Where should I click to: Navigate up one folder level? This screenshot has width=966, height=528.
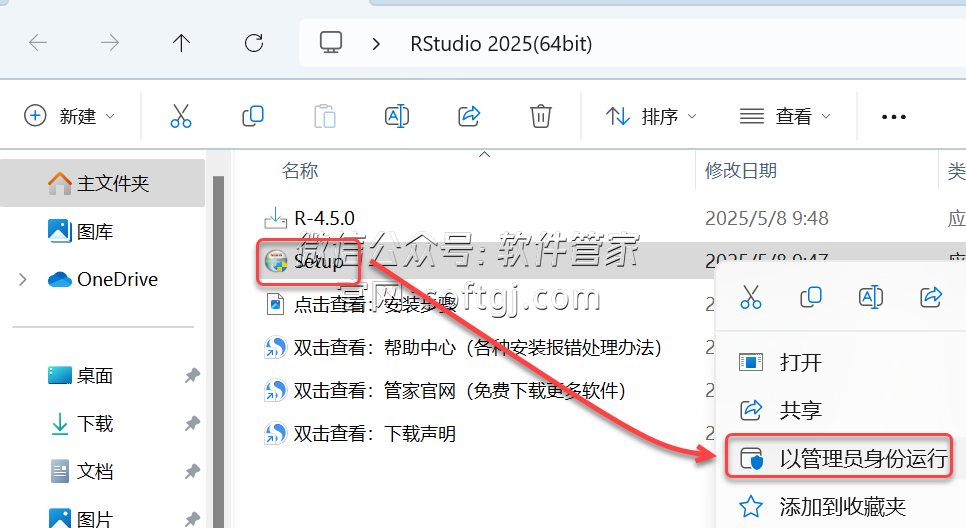[x=181, y=43]
